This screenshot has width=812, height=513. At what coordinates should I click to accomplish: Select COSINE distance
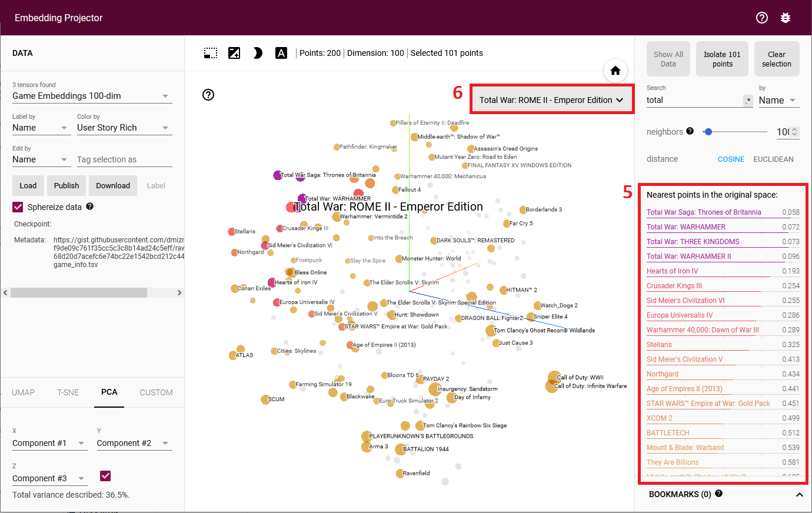(x=731, y=159)
